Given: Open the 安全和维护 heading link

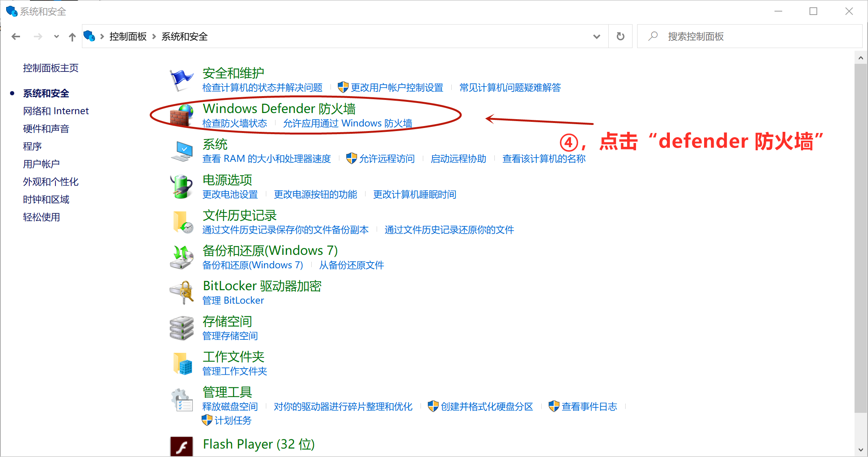Looking at the screenshot, I should (x=234, y=73).
